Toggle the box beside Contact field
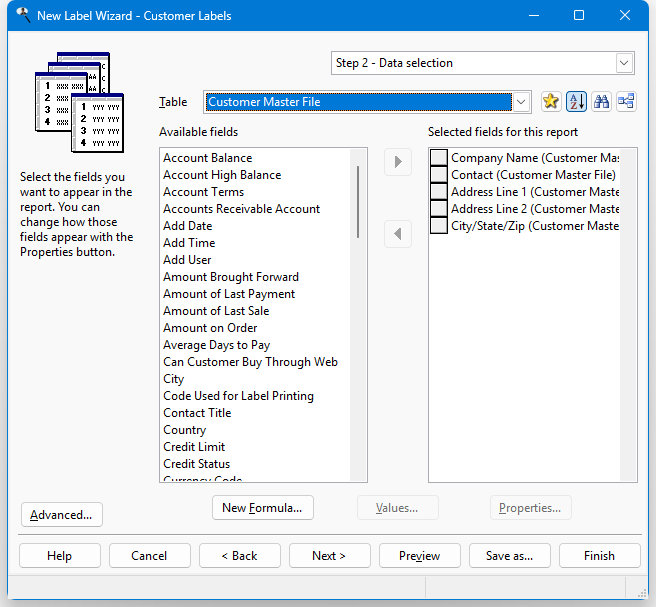656x607 pixels. (438, 175)
